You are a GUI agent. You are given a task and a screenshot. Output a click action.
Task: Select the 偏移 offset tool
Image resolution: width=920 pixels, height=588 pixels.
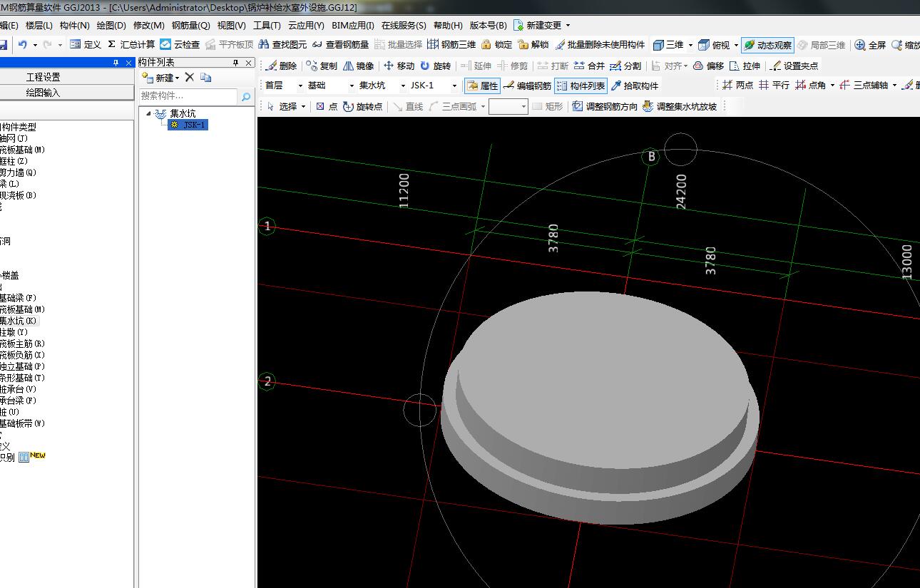coord(708,66)
